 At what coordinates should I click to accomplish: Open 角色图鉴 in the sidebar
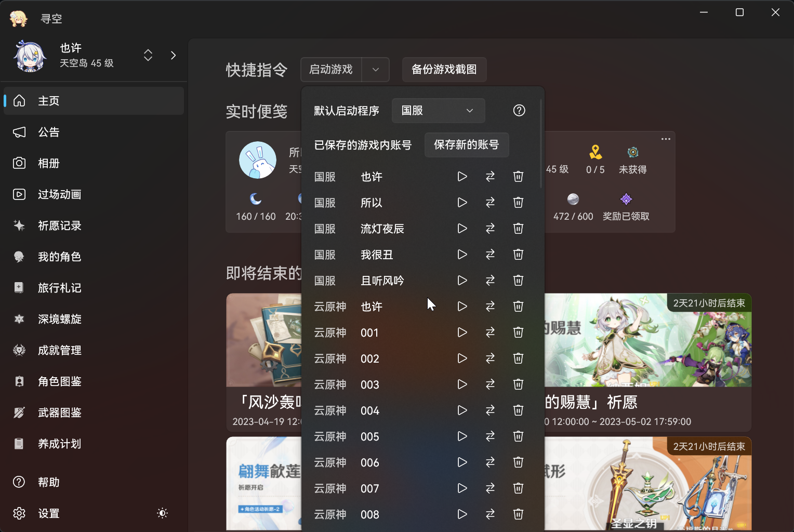(94, 381)
